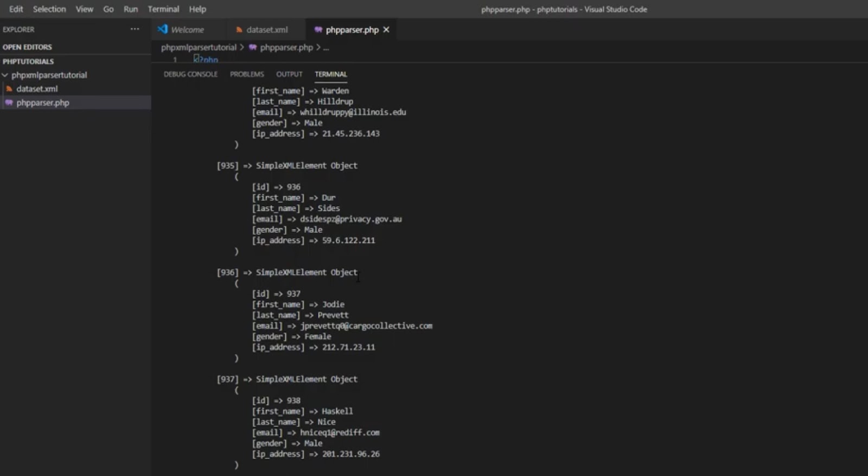
Task: Click the VS Code icon on Welcome tab
Action: click(x=162, y=29)
